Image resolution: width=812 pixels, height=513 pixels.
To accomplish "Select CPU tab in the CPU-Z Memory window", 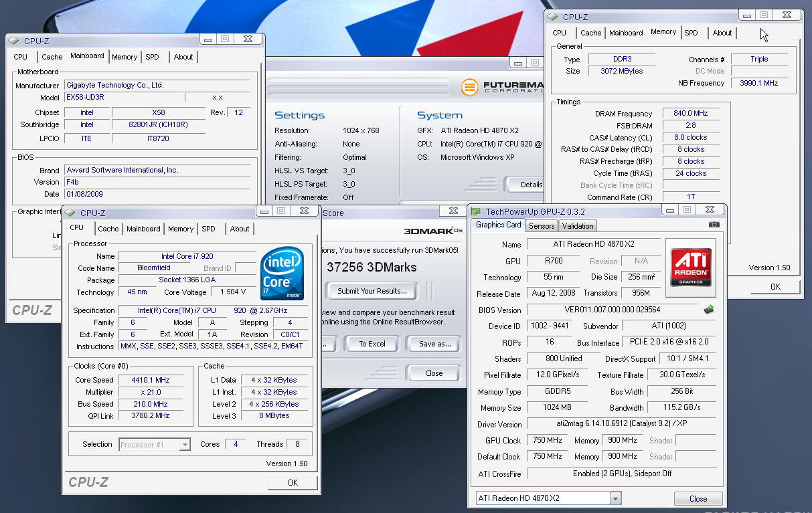I will point(560,33).
